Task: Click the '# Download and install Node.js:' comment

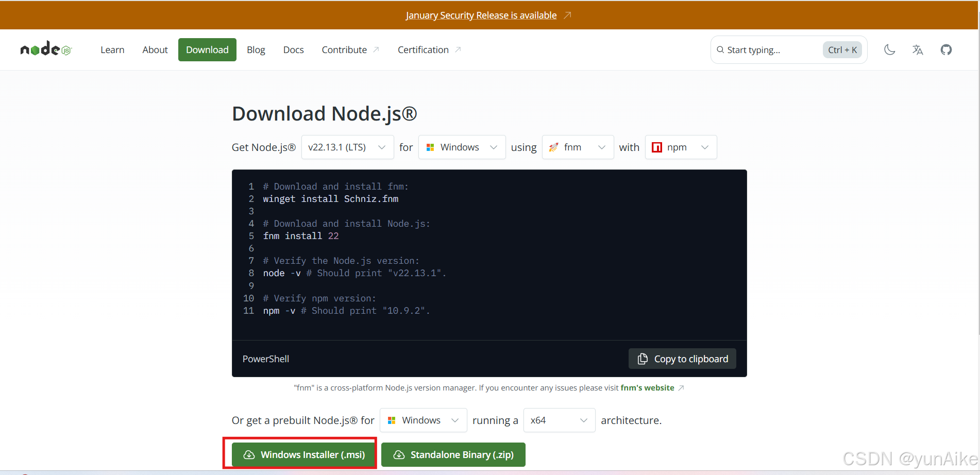Action: (x=347, y=224)
